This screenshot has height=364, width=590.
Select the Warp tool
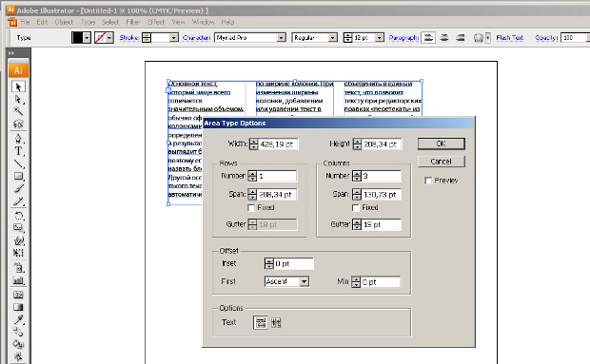[x=18, y=240]
